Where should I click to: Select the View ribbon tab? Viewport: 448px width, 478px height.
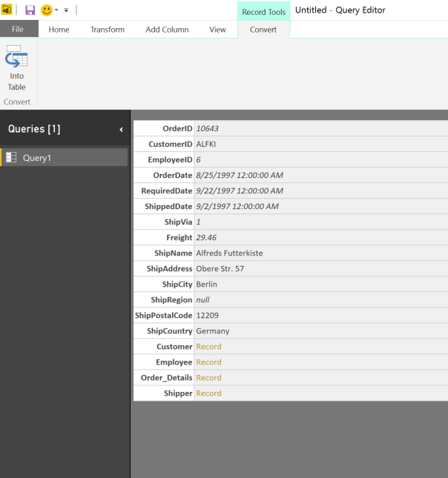pos(217,30)
